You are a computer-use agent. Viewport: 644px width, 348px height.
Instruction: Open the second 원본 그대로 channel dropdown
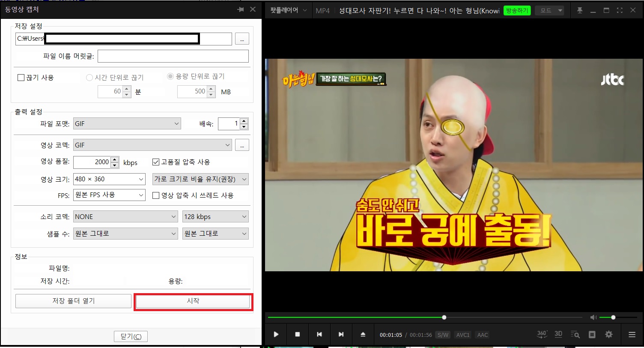[x=215, y=234]
